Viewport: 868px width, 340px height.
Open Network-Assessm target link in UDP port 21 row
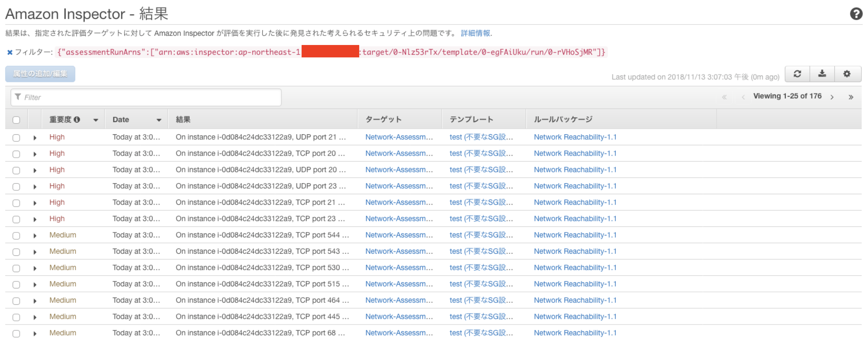pyautogui.click(x=399, y=137)
